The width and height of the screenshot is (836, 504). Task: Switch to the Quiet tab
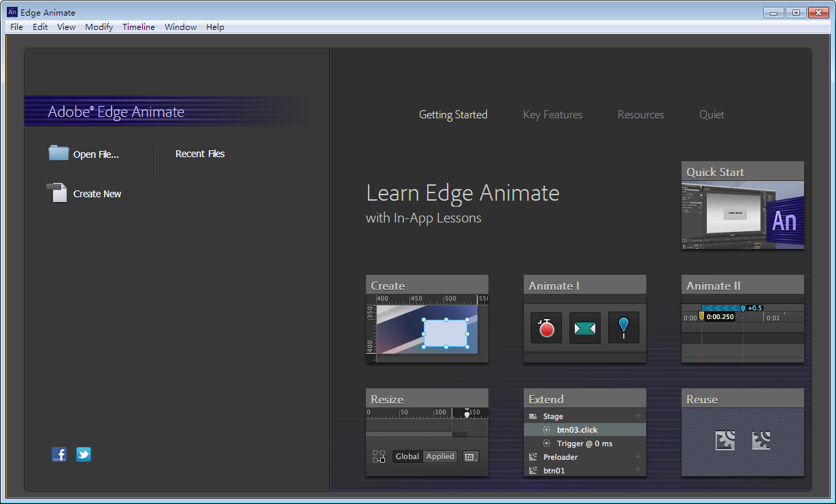click(x=712, y=115)
